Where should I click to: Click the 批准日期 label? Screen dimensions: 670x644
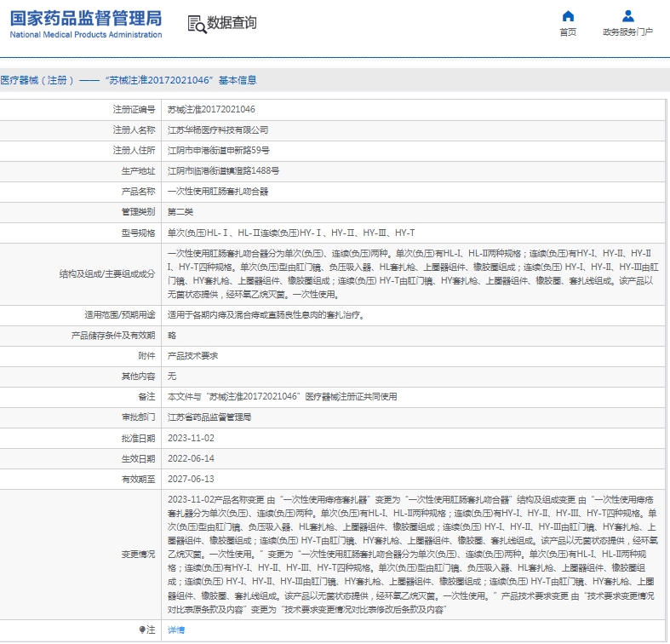click(138, 439)
